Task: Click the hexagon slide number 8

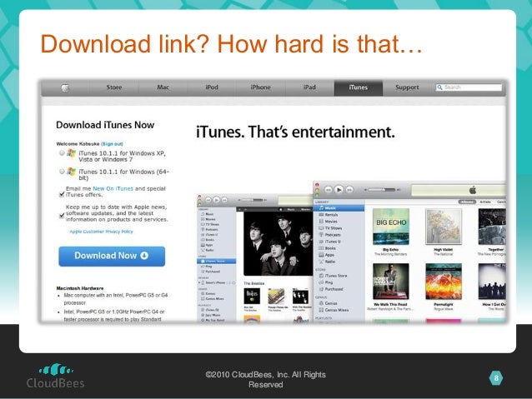Action: tap(496, 378)
